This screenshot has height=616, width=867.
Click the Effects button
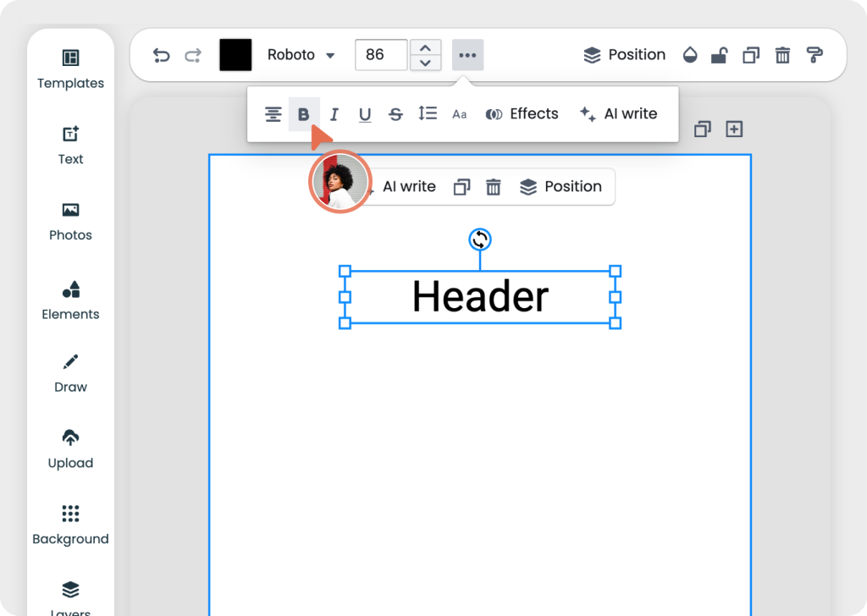click(x=522, y=114)
